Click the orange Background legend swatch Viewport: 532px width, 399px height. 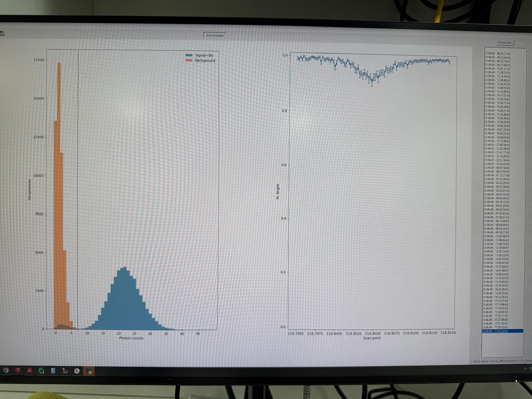(x=189, y=61)
